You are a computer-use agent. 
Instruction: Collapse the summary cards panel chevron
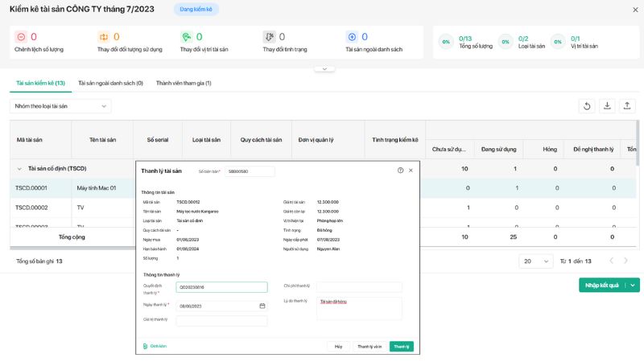[324, 69]
